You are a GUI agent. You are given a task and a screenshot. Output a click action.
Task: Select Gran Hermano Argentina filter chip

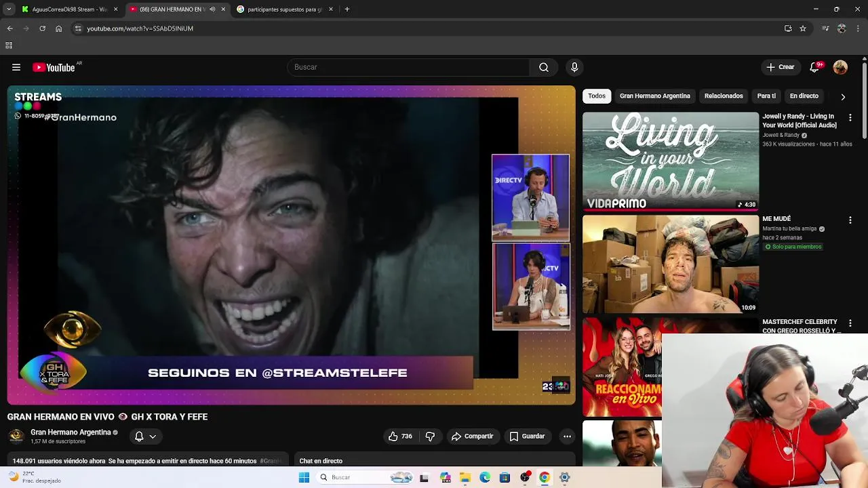[x=655, y=96]
